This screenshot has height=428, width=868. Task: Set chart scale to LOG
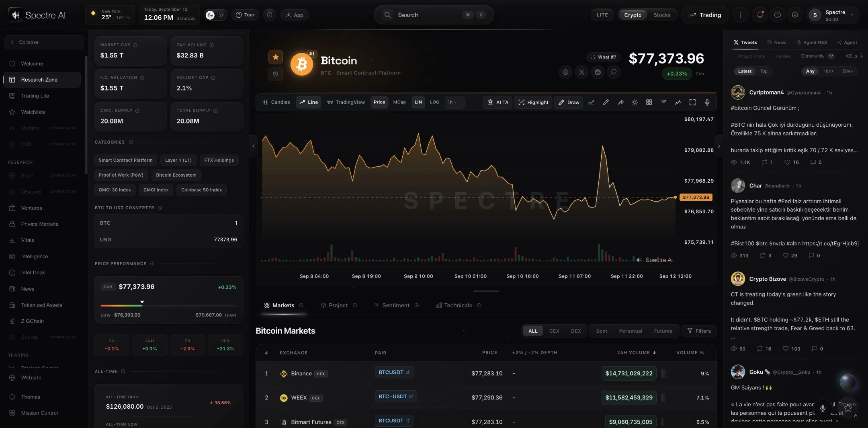(x=434, y=102)
